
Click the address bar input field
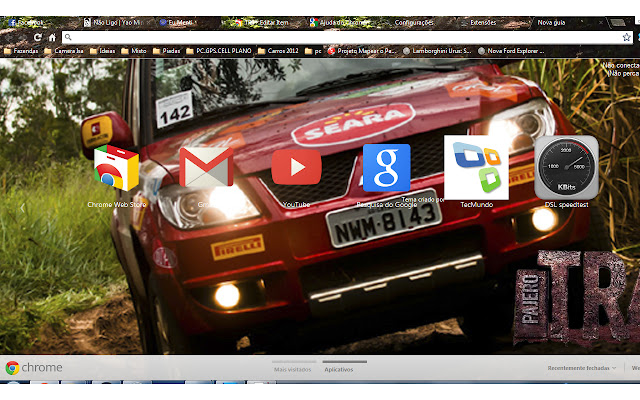340,36
